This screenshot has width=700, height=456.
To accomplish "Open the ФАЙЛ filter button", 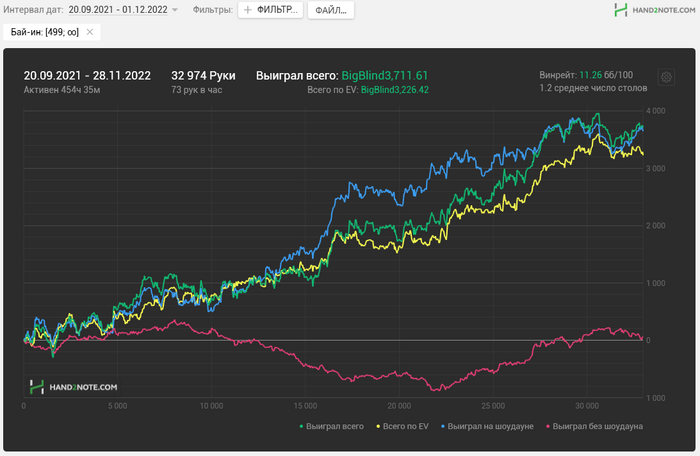I will pyautogui.click(x=331, y=10).
